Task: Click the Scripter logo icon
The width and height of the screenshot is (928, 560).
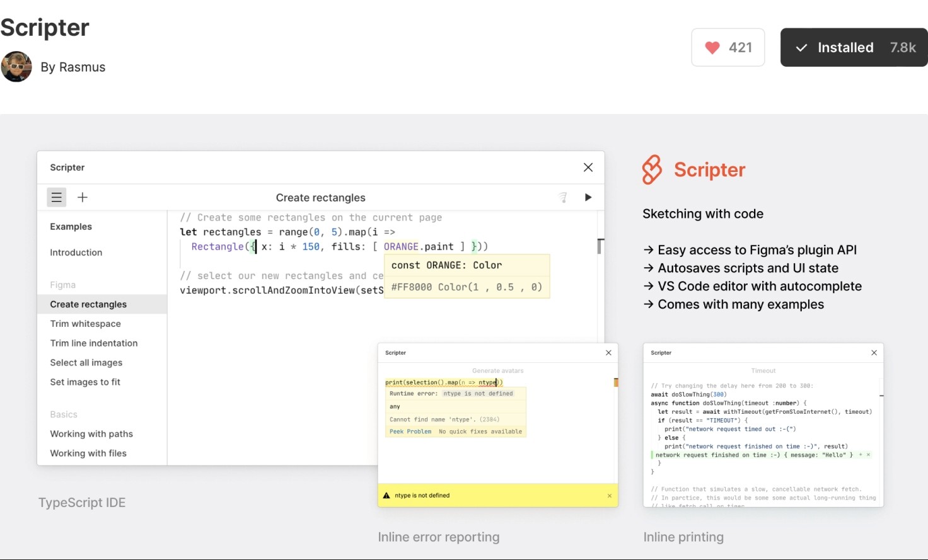Action: (652, 169)
